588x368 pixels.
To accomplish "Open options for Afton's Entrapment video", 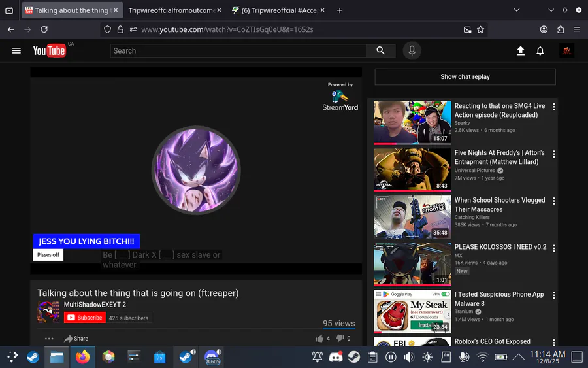I will tap(554, 154).
